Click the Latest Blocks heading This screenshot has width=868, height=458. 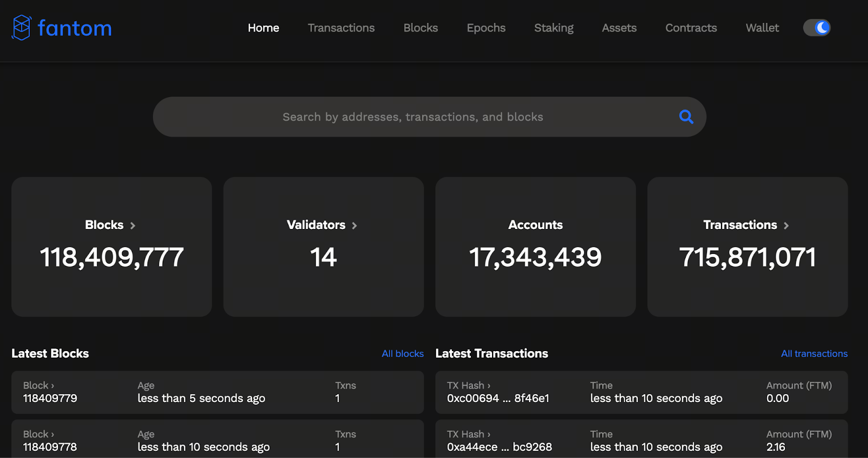click(x=50, y=354)
